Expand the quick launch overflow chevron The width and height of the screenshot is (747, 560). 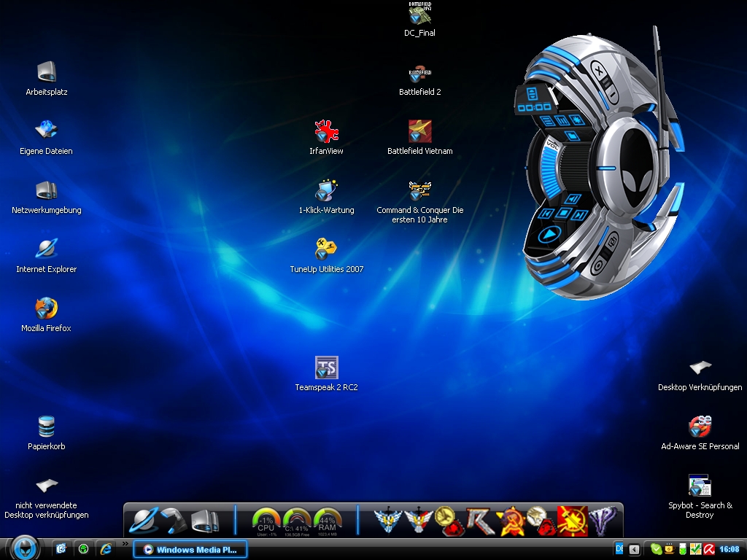[125, 544]
